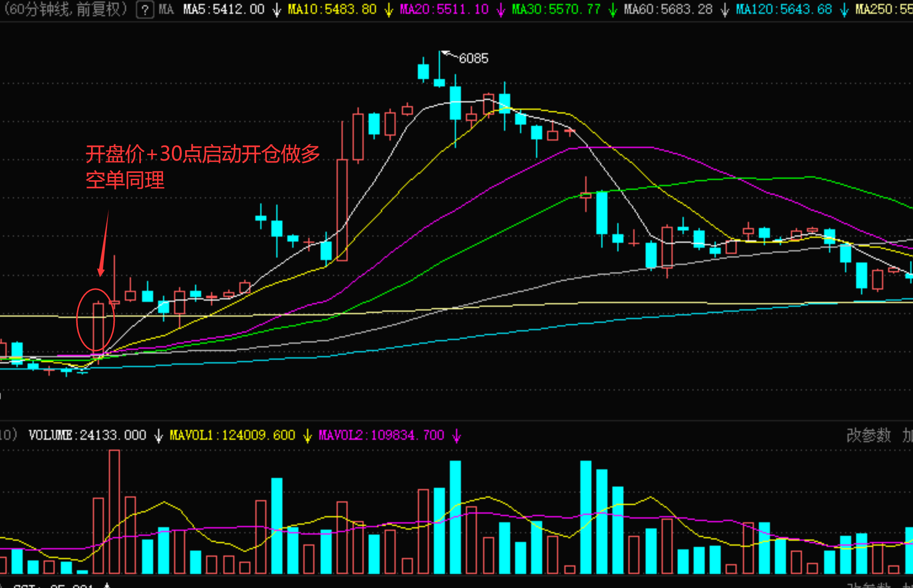
Task: Select the MA20:5511.10 magenta readout
Action: (x=444, y=9)
